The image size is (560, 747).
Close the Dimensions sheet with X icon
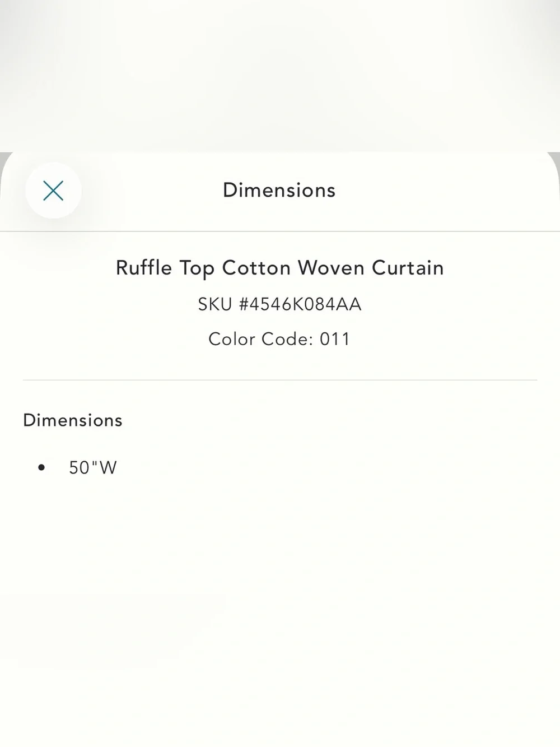[53, 191]
